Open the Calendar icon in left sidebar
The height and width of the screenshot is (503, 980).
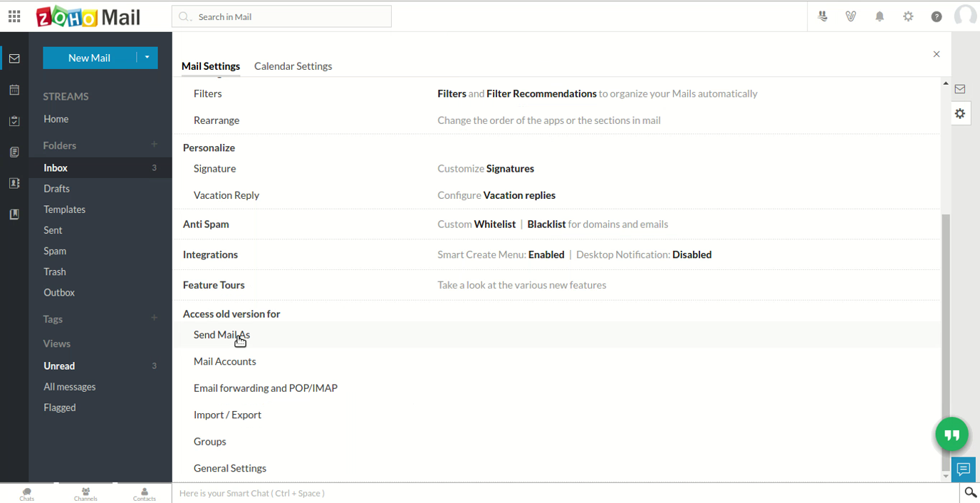pyautogui.click(x=14, y=90)
